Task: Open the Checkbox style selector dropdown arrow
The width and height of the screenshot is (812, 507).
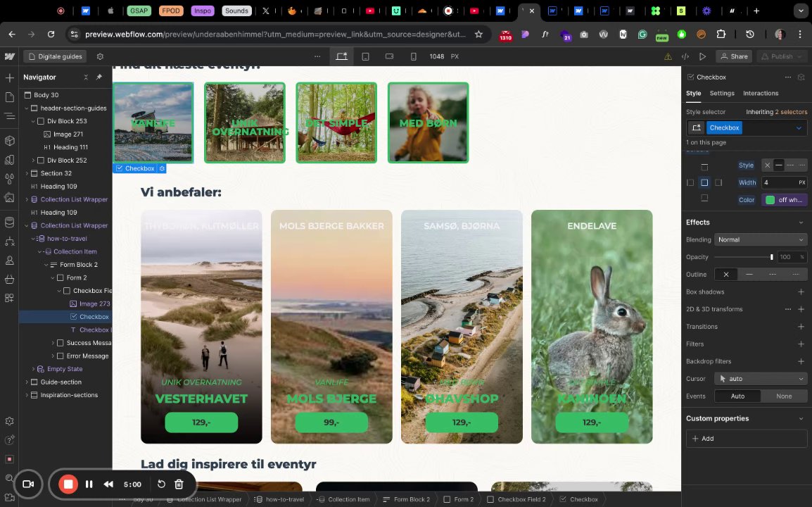Action: (x=799, y=128)
